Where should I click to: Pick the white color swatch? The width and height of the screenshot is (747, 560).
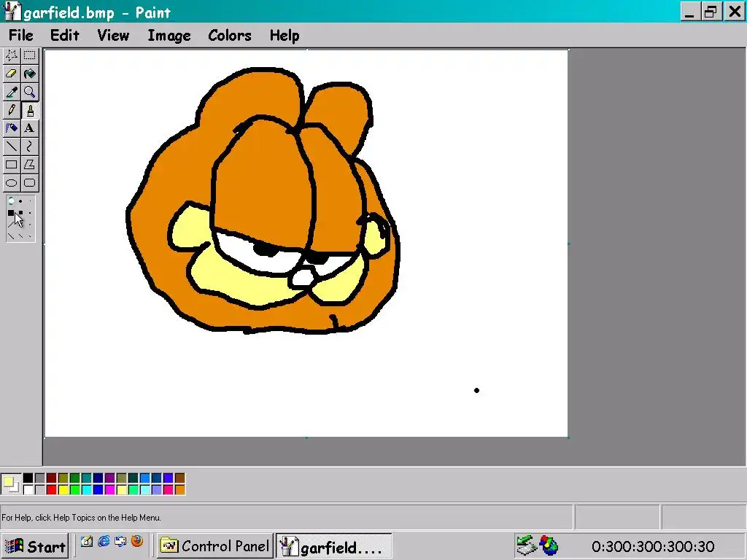(x=28, y=490)
